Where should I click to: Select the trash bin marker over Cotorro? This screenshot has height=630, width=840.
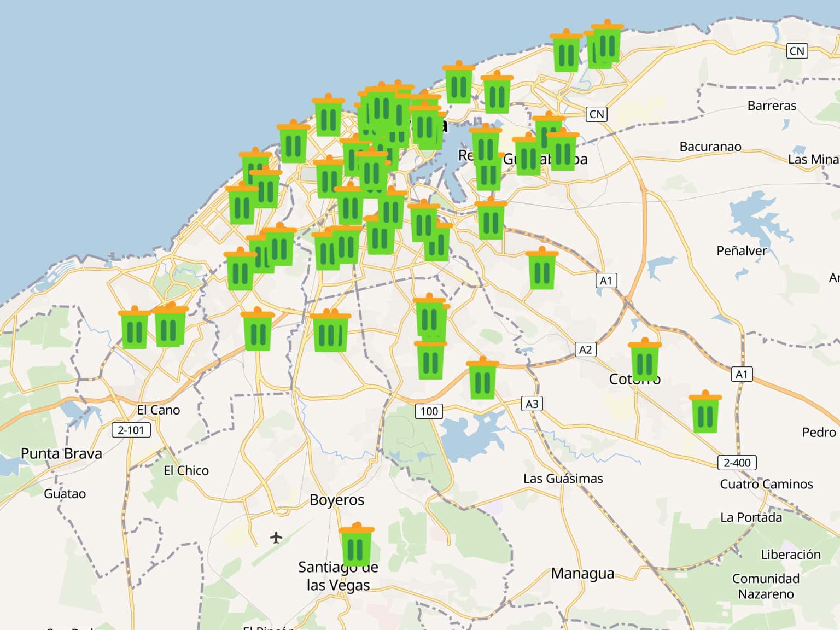[645, 360]
